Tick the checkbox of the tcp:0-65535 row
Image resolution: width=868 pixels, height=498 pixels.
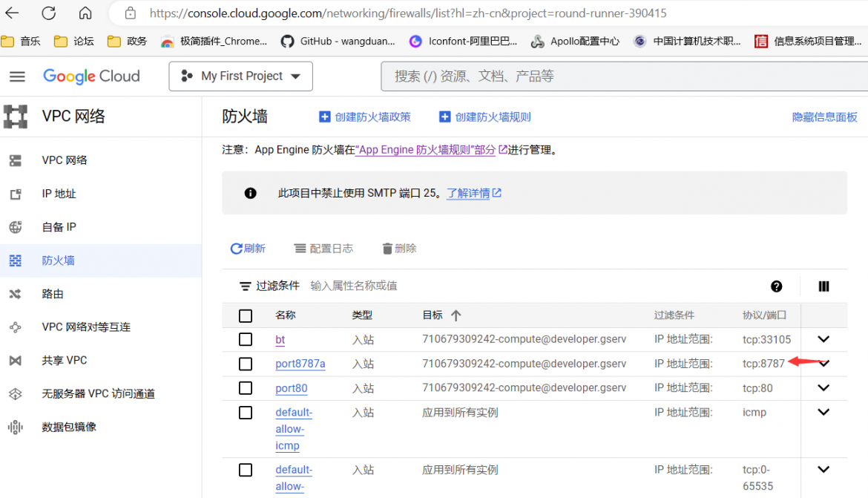246,470
